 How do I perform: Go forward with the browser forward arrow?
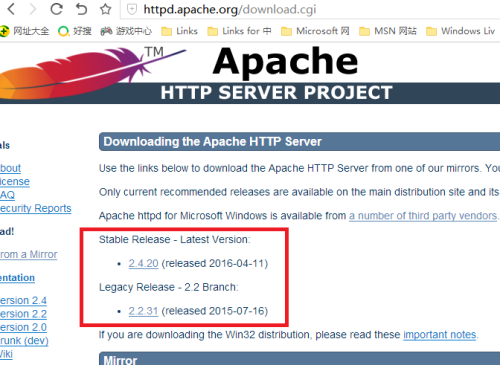(x=33, y=9)
